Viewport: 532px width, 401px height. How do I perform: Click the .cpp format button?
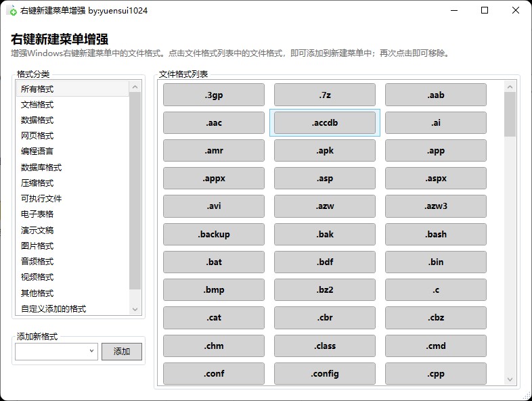click(x=436, y=373)
